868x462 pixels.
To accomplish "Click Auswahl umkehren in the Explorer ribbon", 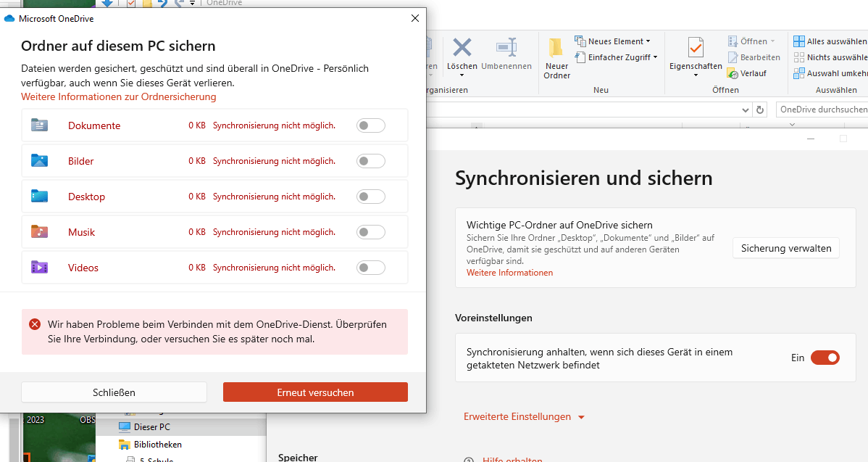I will click(830, 73).
